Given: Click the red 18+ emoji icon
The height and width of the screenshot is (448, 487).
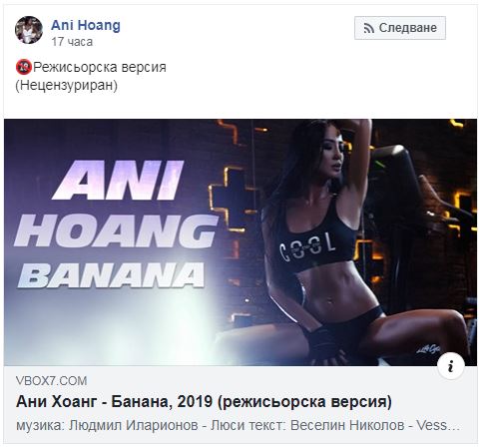Looking at the screenshot, I should click(x=24, y=67).
